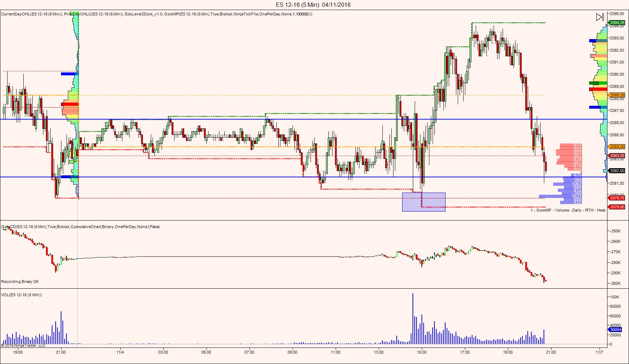Select the red 2079,00 price marker

(617, 207)
